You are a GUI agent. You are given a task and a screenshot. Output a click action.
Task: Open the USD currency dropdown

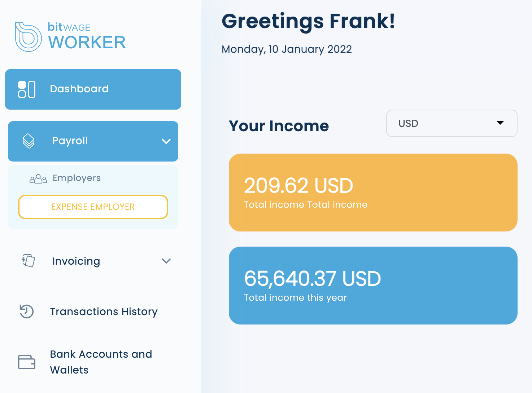[452, 123]
